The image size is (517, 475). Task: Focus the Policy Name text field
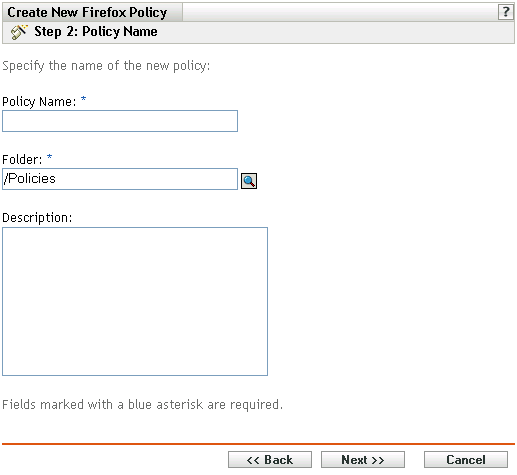[x=120, y=121]
